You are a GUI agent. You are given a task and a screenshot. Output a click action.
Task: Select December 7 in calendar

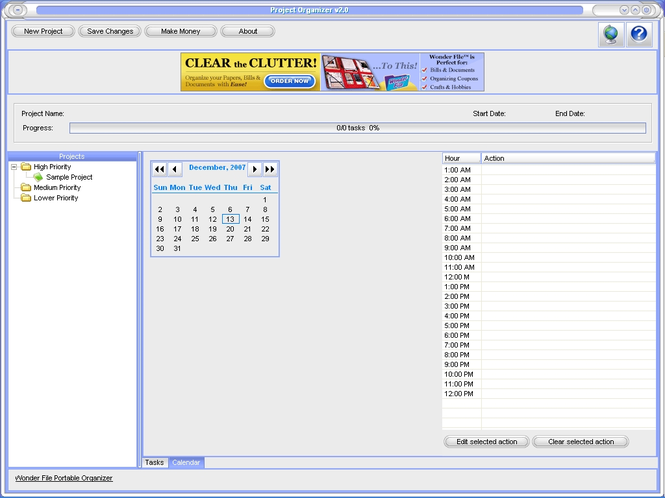248,210
